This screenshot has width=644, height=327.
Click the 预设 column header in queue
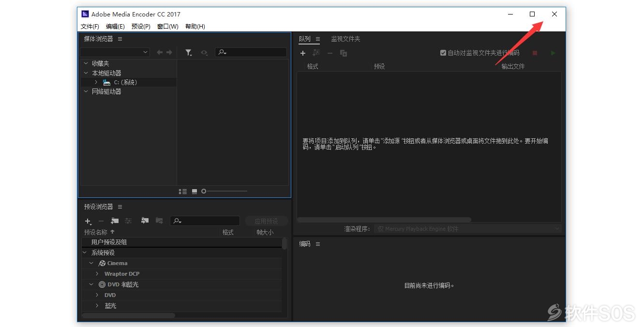click(x=379, y=66)
